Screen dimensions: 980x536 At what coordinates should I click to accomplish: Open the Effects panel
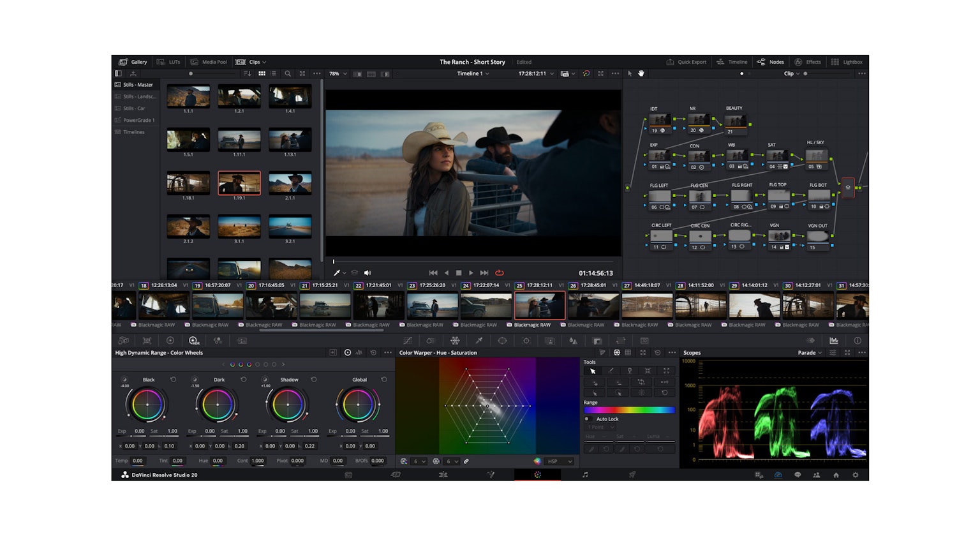[809, 62]
